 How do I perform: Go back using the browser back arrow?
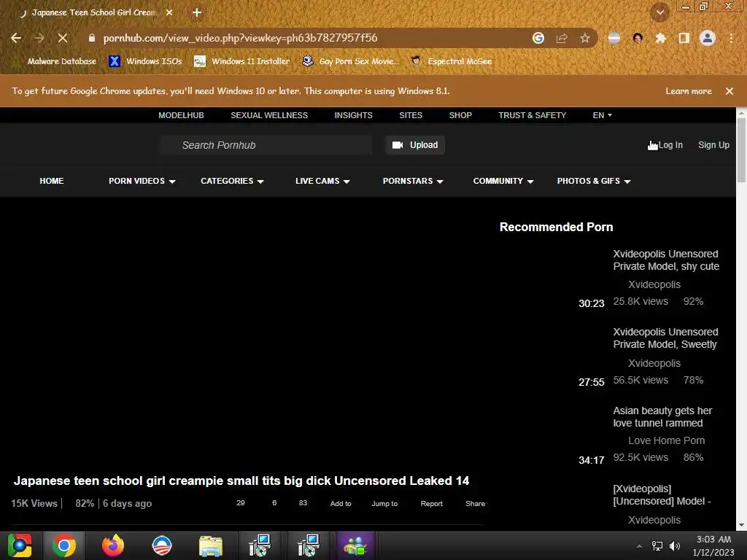click(x=16, y=38)
